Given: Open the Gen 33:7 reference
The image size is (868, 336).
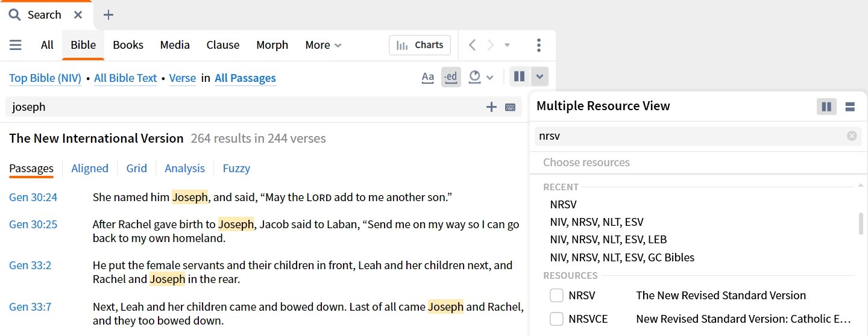Looking at the screenshot, I should click(30, 307).
